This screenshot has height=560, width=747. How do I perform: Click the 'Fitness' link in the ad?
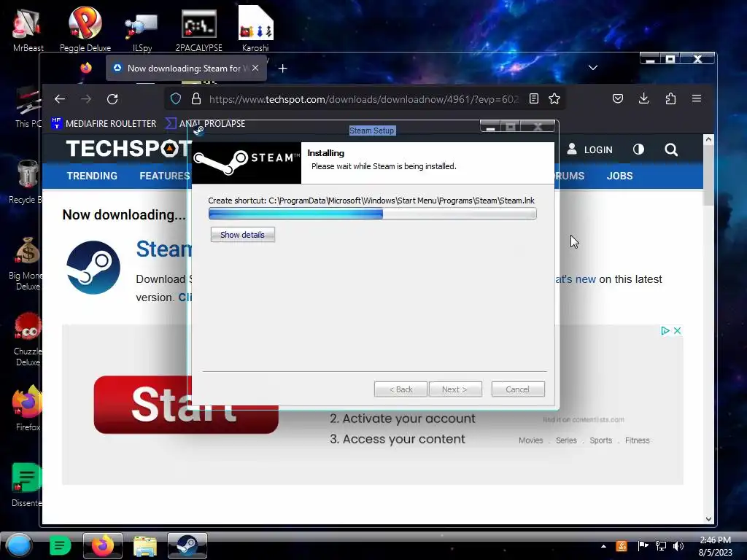point(637,440)
